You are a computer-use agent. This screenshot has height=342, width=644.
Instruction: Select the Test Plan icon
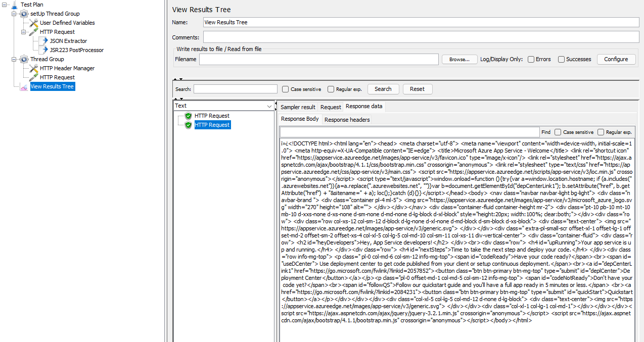click(x=15, y=5)
